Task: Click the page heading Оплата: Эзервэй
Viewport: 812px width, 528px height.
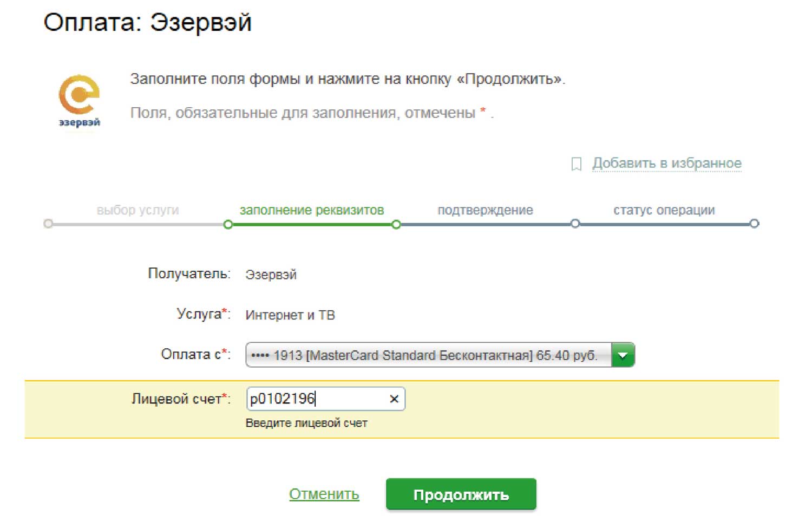Action: coord(148,23)
